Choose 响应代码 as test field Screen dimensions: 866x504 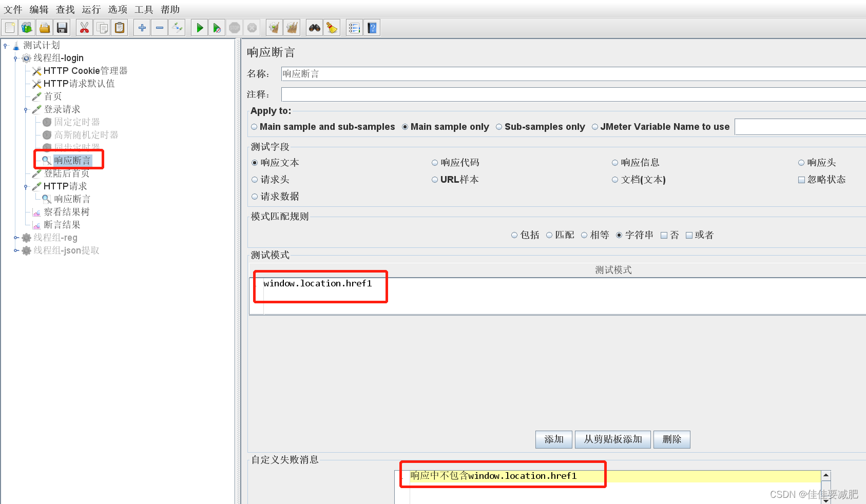(455, 163)
